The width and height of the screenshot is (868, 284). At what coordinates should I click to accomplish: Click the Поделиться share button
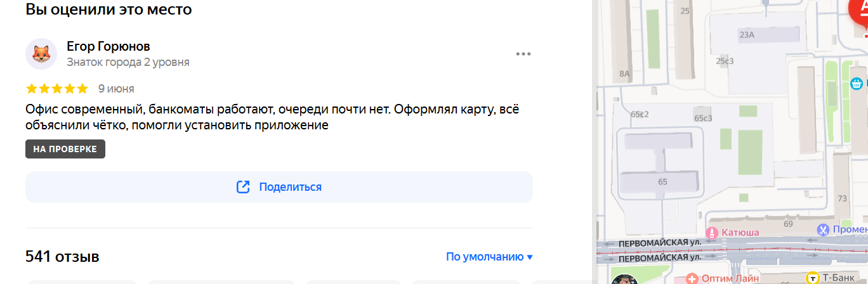[x=279, y=187]
